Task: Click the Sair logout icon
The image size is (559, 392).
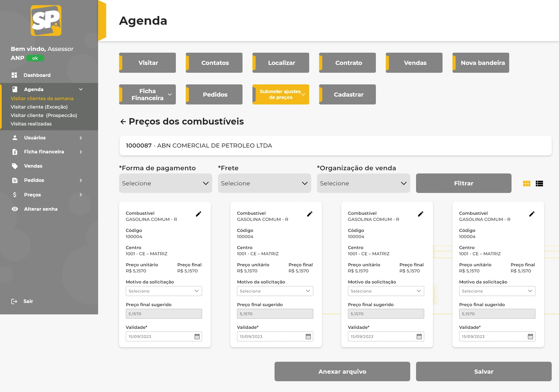Action: (14, 301)
